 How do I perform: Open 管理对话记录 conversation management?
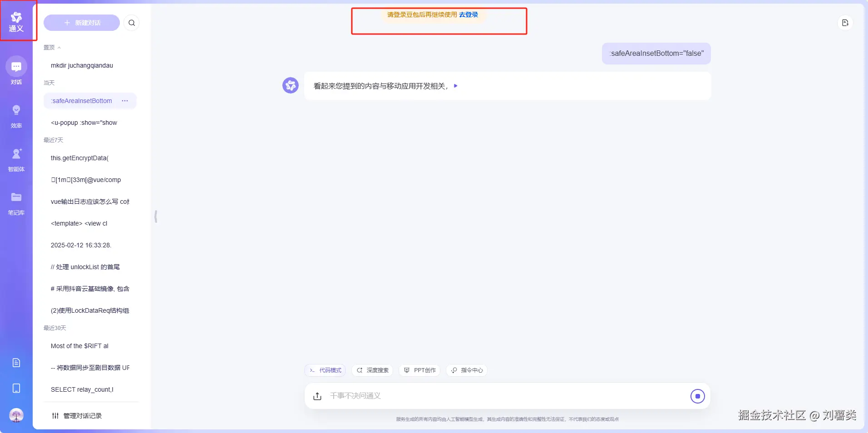point(77,415)
